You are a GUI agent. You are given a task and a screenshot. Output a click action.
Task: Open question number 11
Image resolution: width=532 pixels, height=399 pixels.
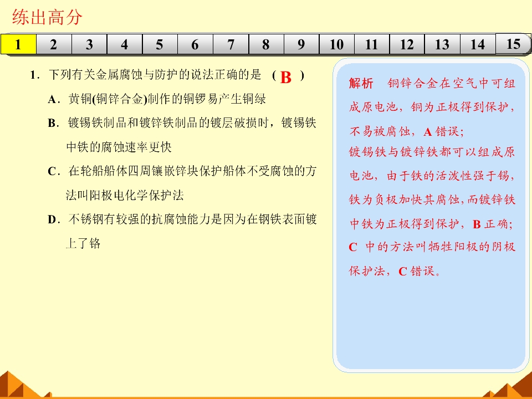tap(372, 44)
